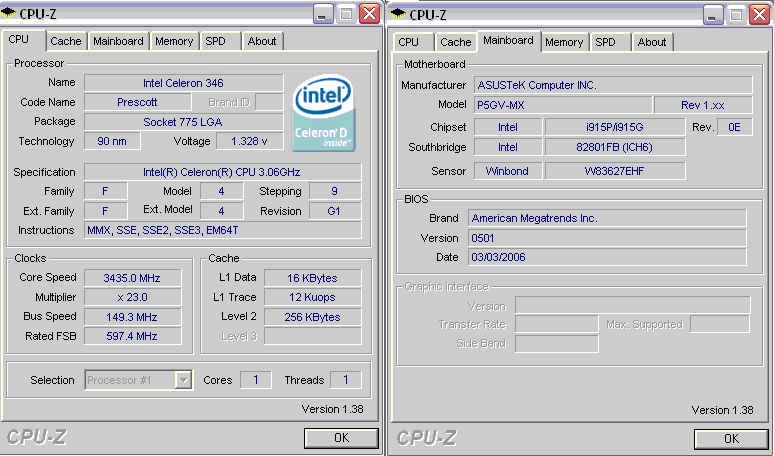Image resolution: width=774 pixels, height=456 pixels.
Task: Click the Threads count field
Action: 346,380
